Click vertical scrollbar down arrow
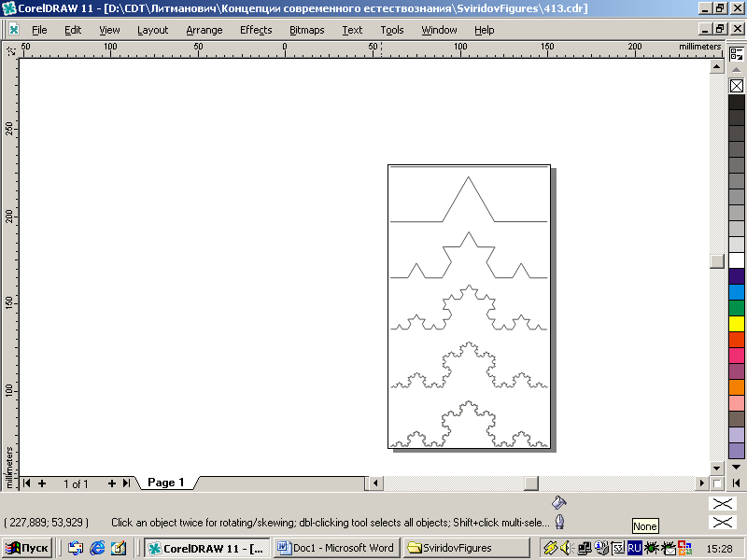Screen dimensions: 747x560 [716, 468]
